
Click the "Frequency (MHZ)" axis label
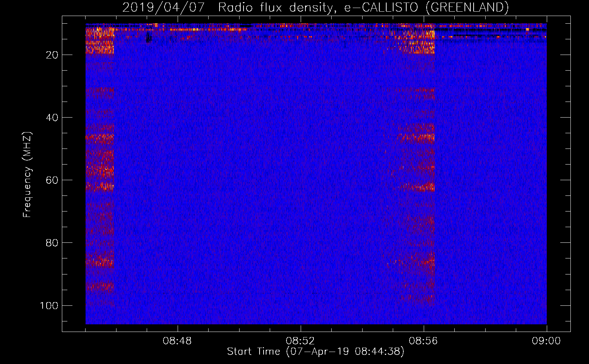click(x=27, y=175)
